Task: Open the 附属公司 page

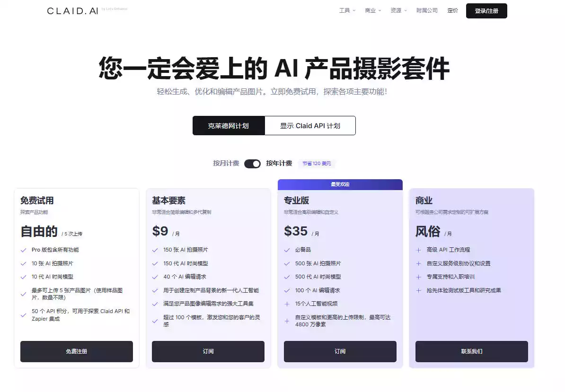Action: 427,10
